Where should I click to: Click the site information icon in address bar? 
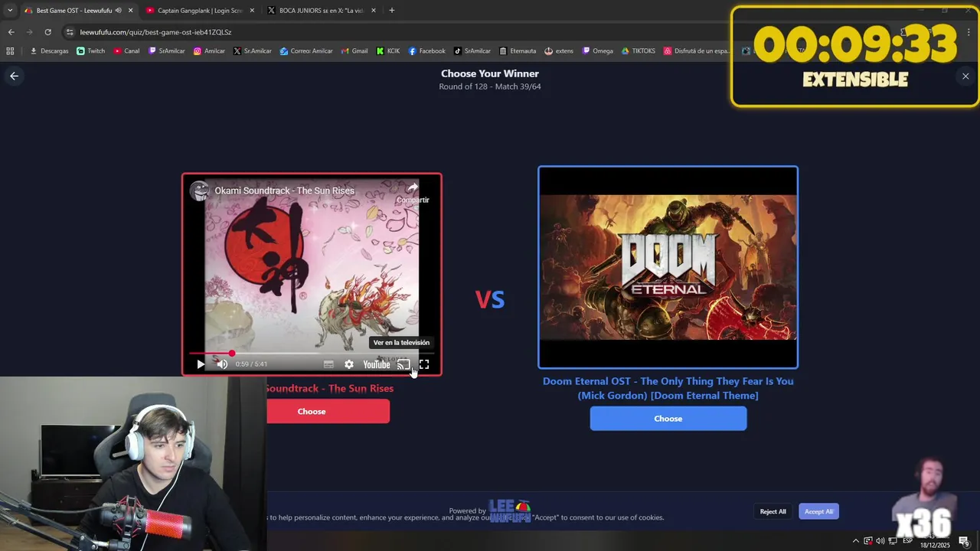(70, 32)
